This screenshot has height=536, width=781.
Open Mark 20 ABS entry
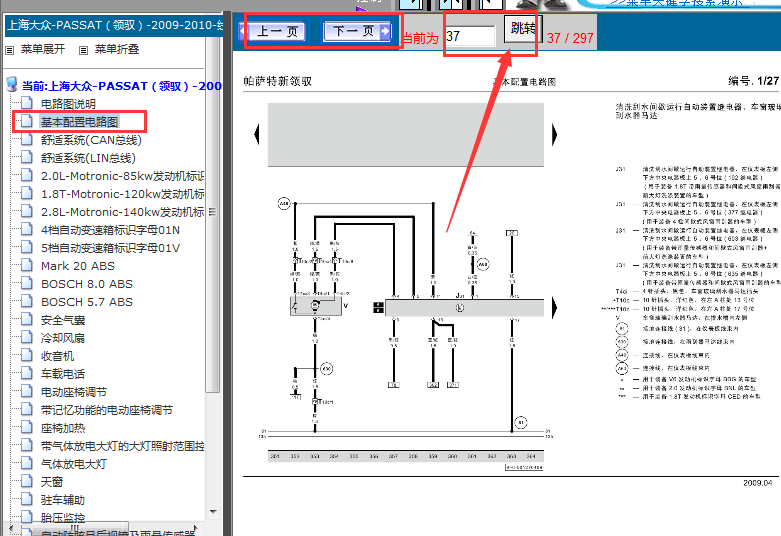coord(78,266)
